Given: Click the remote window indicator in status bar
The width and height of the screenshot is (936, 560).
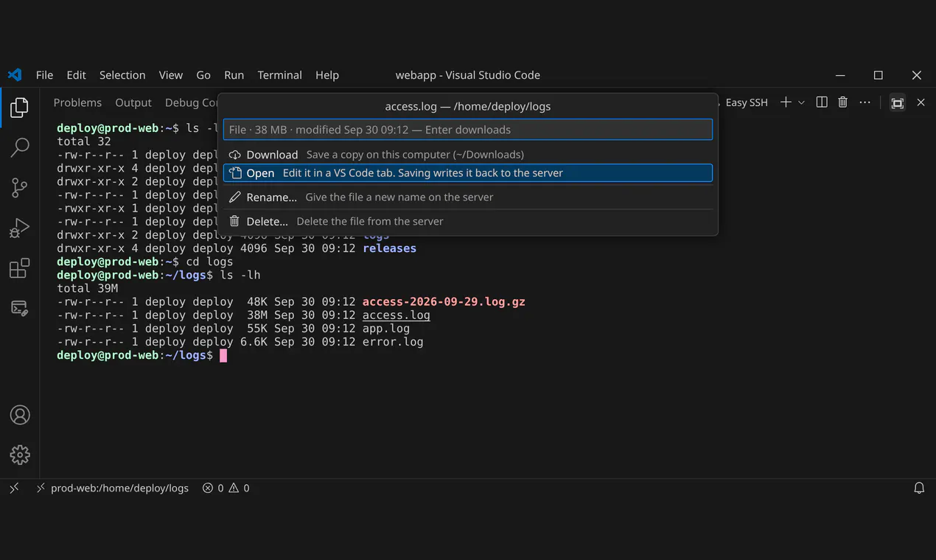Looking at the screenshot, I should pyautogui.click(x=14, y=488).
